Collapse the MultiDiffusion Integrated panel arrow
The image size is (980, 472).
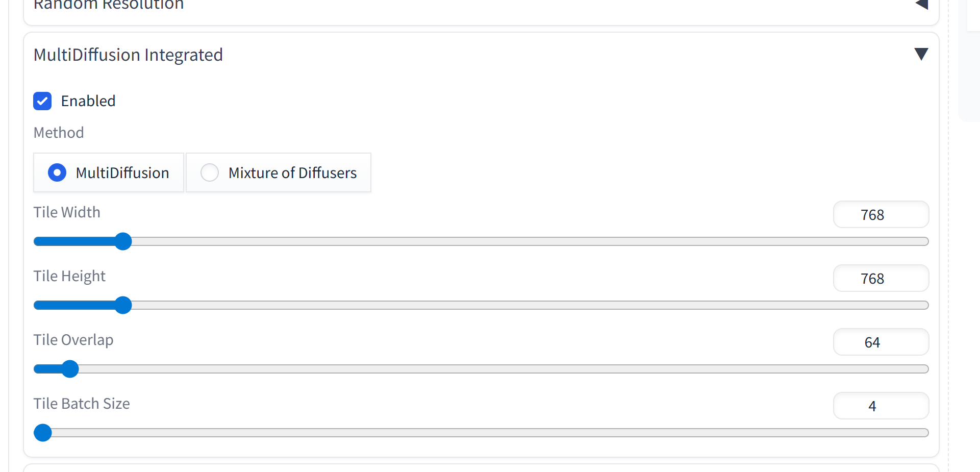pos(921,54)
